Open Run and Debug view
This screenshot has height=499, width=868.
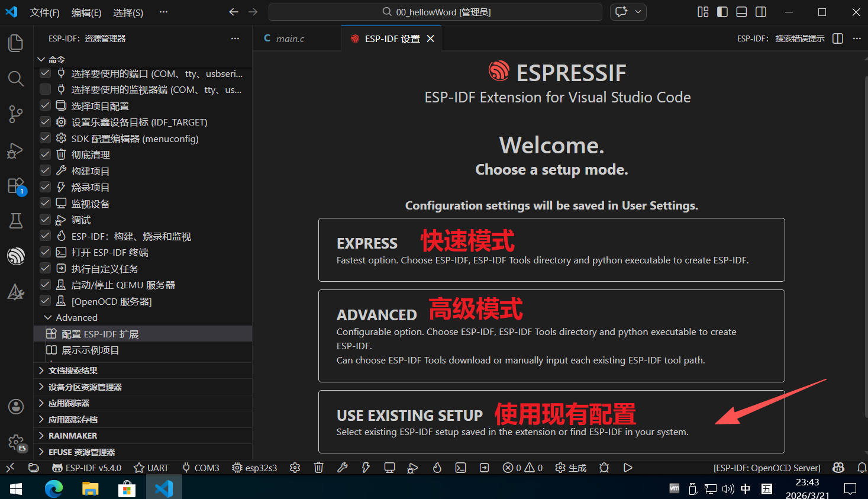pos(16,150)
